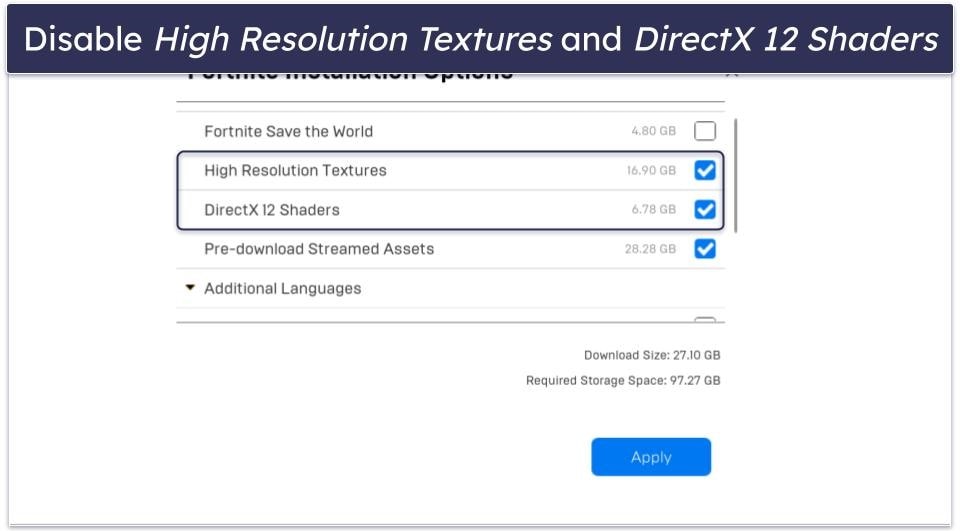Toggle the partially visible checkbox below Additional Languages
The width and height of the screenshot is (960, 531).
pyautogui.click(x=705, y=320)
